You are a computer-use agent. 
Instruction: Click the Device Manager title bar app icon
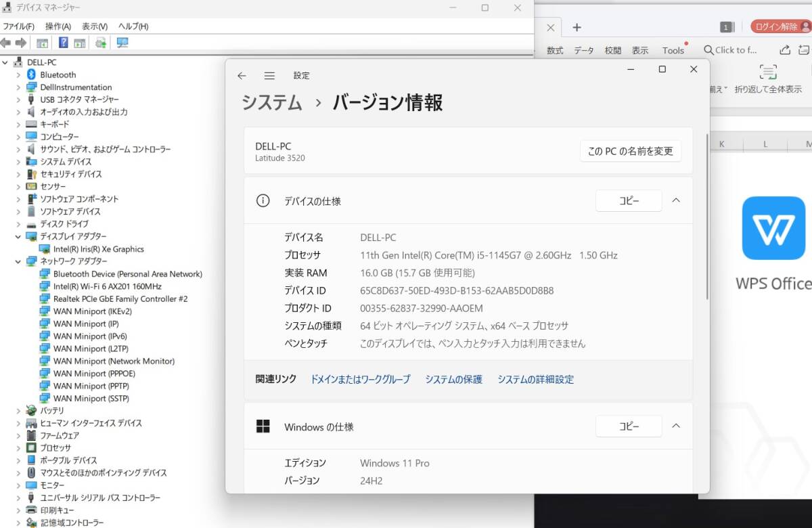(x=7, y=7)
